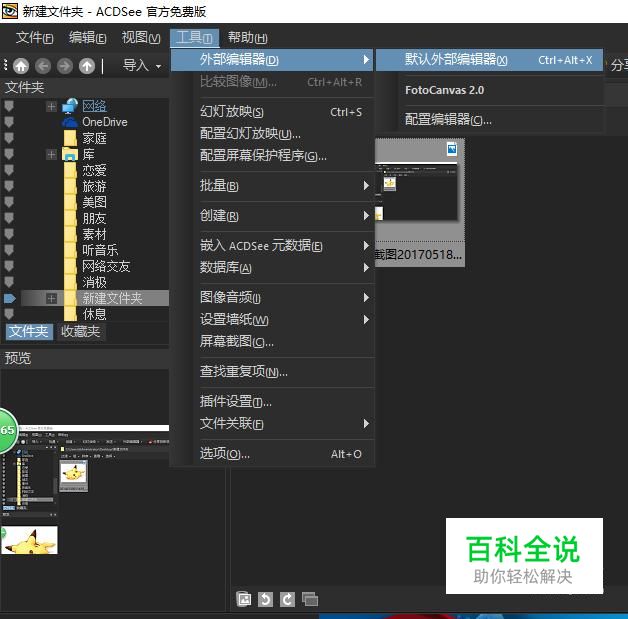
Task: Click the Forward navigation arrow
Action: [65, 66]
